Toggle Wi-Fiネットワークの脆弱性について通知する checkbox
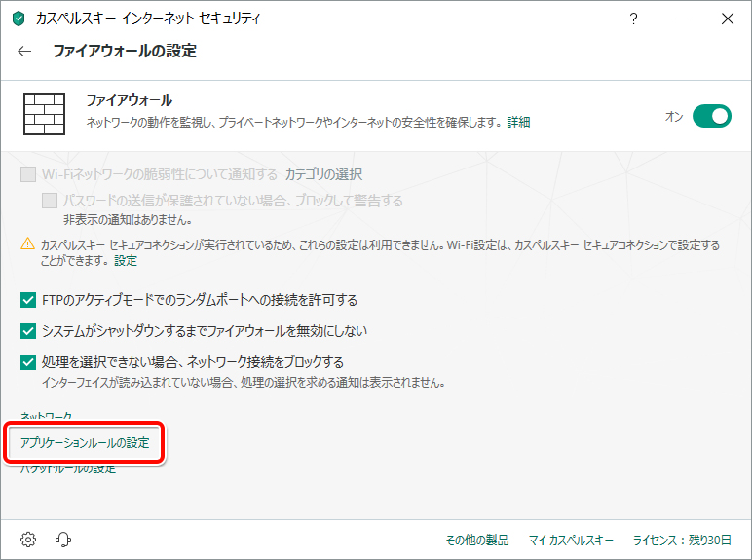Viewport: 752px width, 560px height. 28,174
